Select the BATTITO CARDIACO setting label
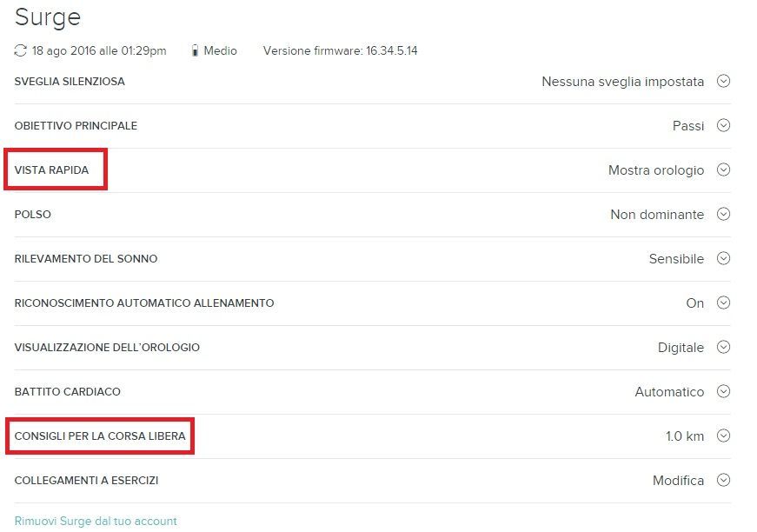Screen dimensions: 757x532 coord(68,391)
